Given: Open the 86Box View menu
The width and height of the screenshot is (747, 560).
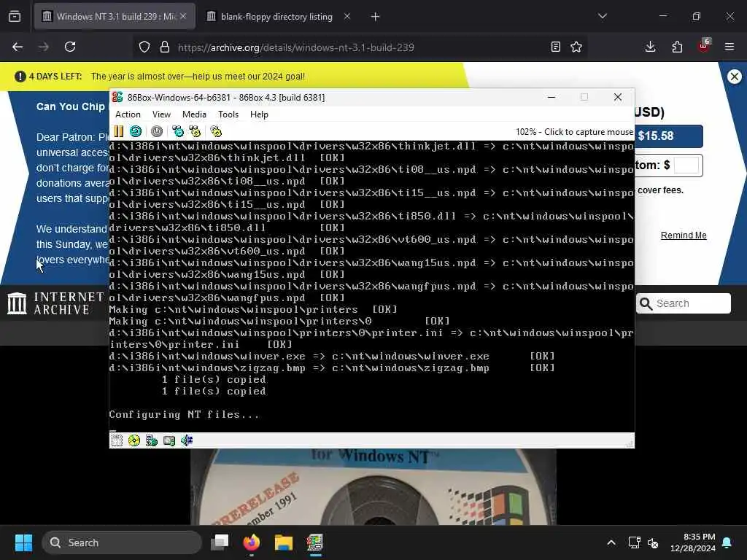Looking at the screenshot, I should 161,114.
